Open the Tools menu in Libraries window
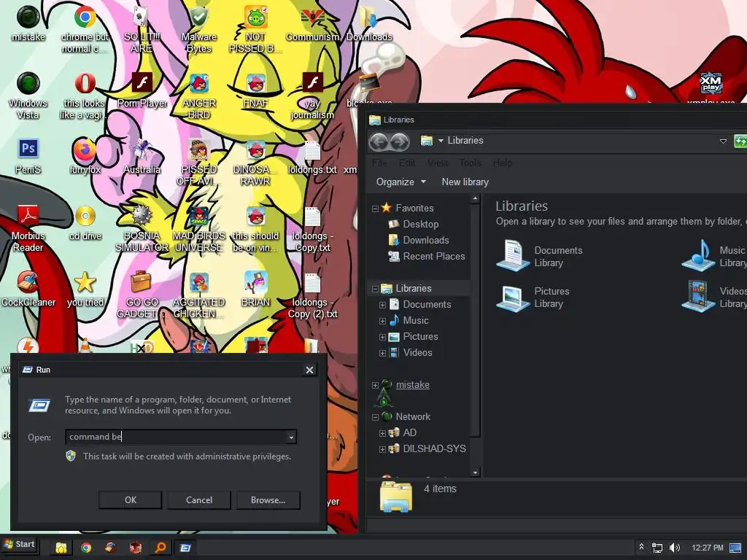 (471, 163)
